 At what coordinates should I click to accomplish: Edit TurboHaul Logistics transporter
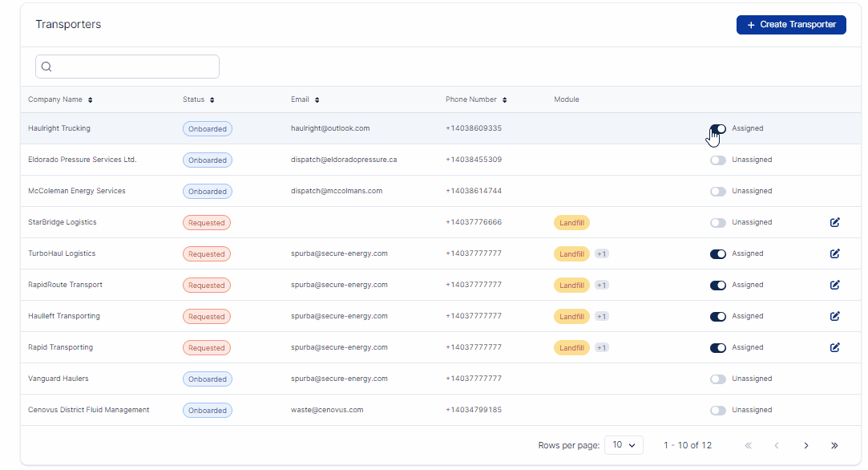pos(835,253)
